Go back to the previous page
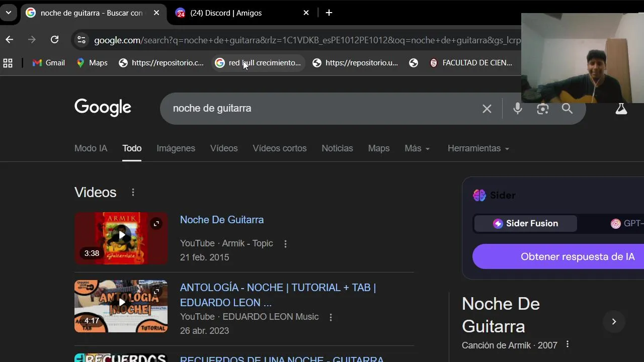Viewport: 644px width, 362px height. coord(10,40)
